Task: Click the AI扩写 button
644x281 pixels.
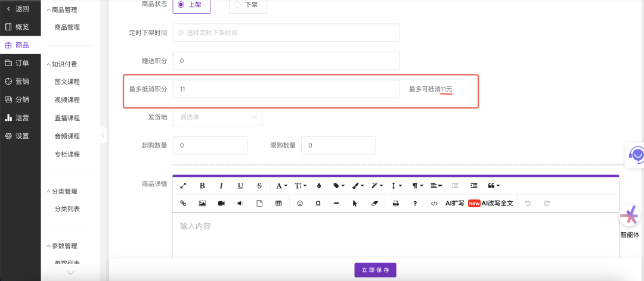Action: coord(454,203)
